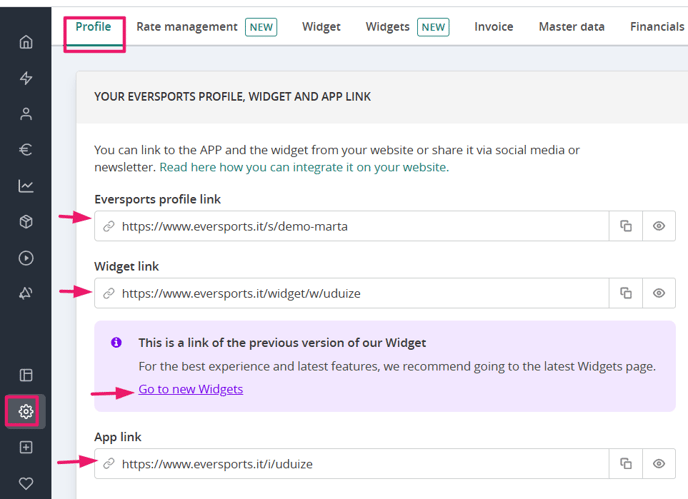Click 'YOUR EVERSPORTS PROFILE, WIDGET AND APP LINK' heading

coord(233,97)
